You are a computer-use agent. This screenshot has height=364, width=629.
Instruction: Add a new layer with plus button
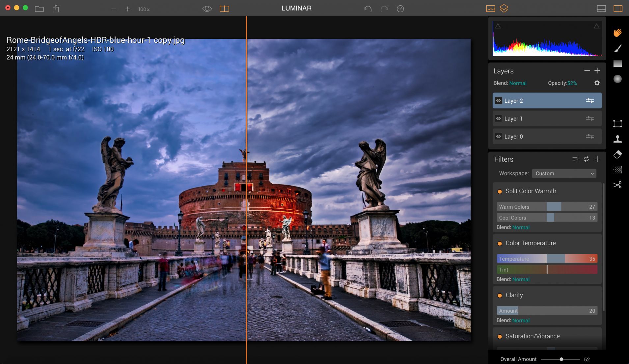597,71
